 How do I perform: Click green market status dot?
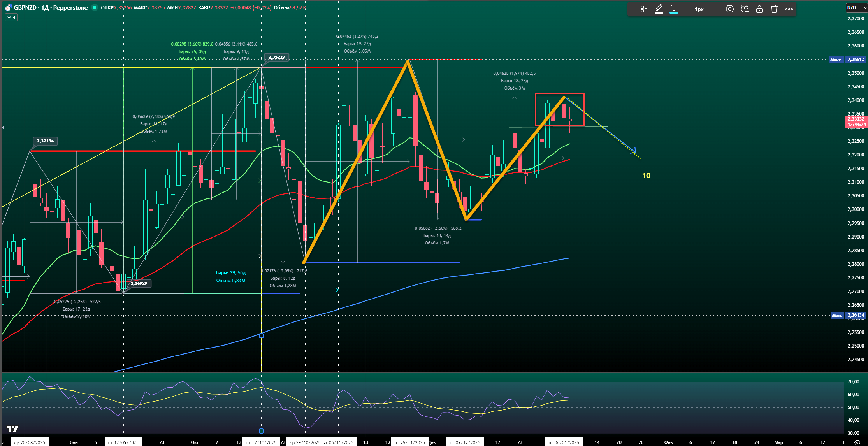[94, 7]
